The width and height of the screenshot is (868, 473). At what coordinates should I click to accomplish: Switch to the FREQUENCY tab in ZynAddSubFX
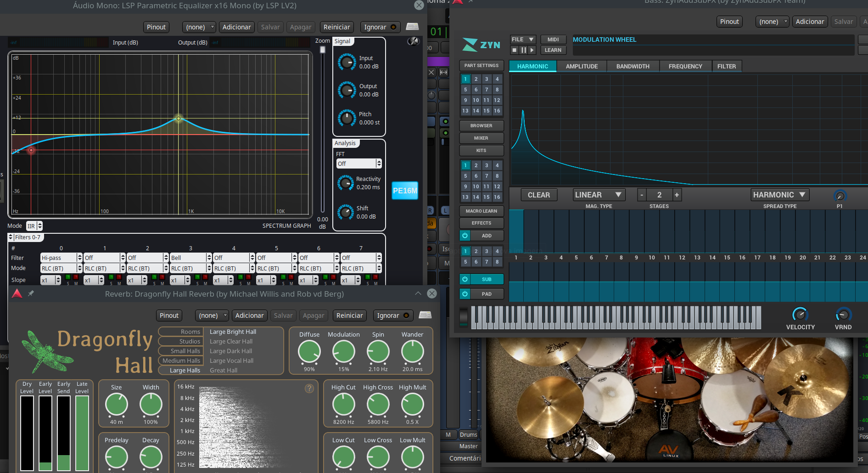[x=685, y=66]
